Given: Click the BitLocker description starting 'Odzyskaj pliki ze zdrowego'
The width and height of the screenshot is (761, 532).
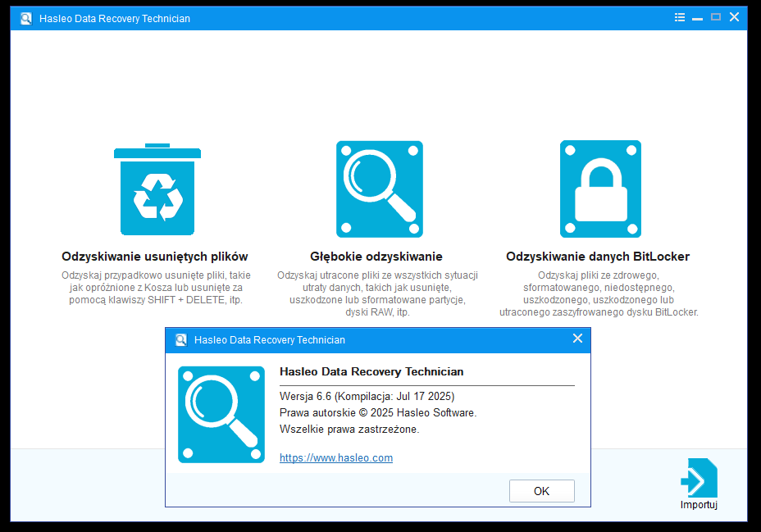Looking at the screenshot, I should click(x=599, y=294).
